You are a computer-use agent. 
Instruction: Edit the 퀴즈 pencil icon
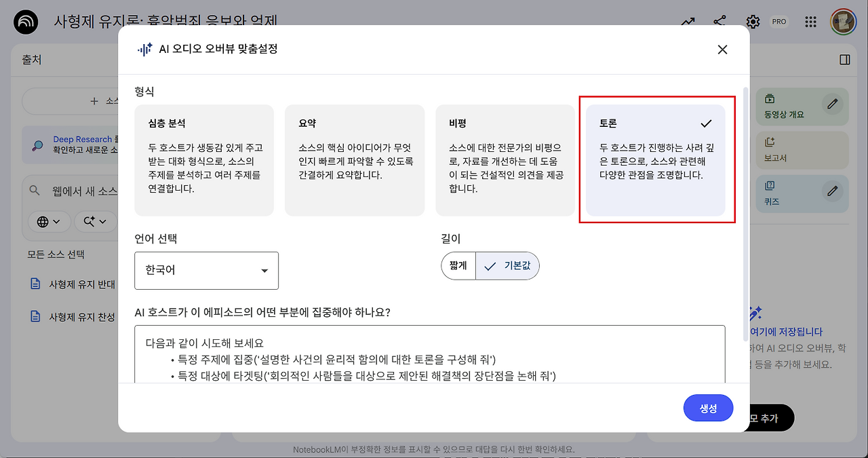(x=833, y=191)
